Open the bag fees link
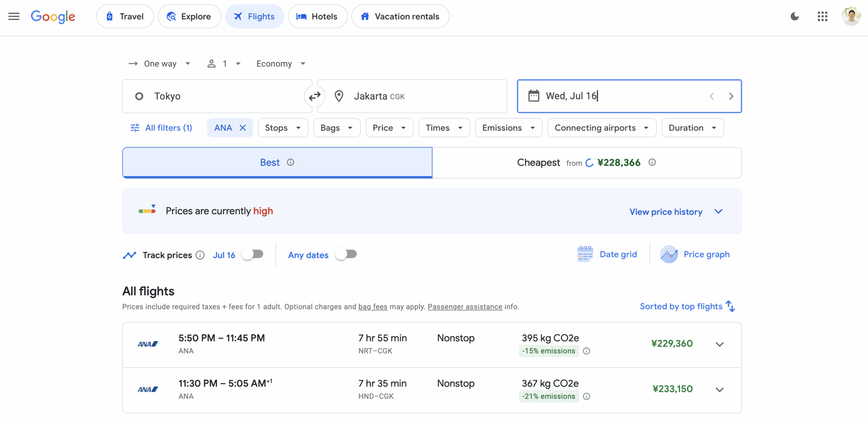The width and height of the screenshot is (868, 423). point(373,307)
